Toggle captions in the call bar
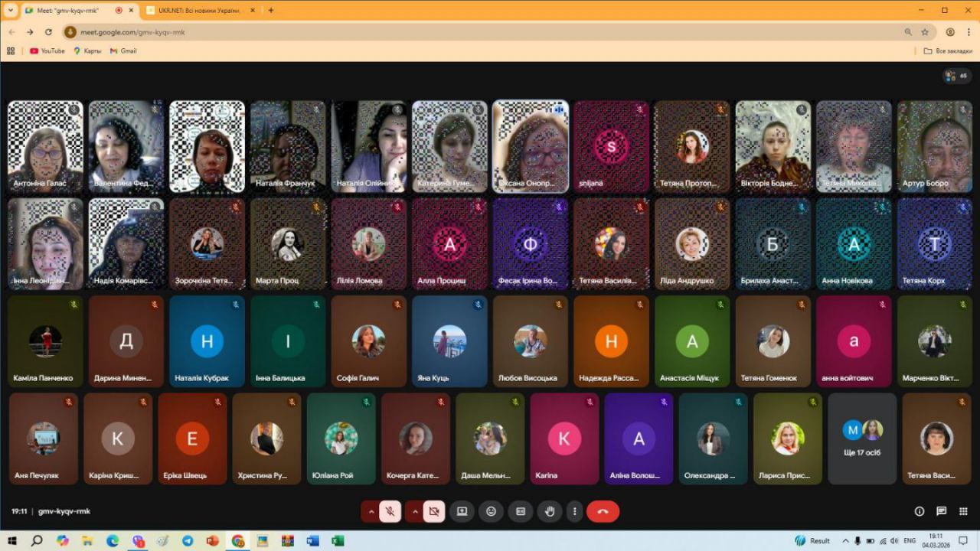 [x=521, y=512]
